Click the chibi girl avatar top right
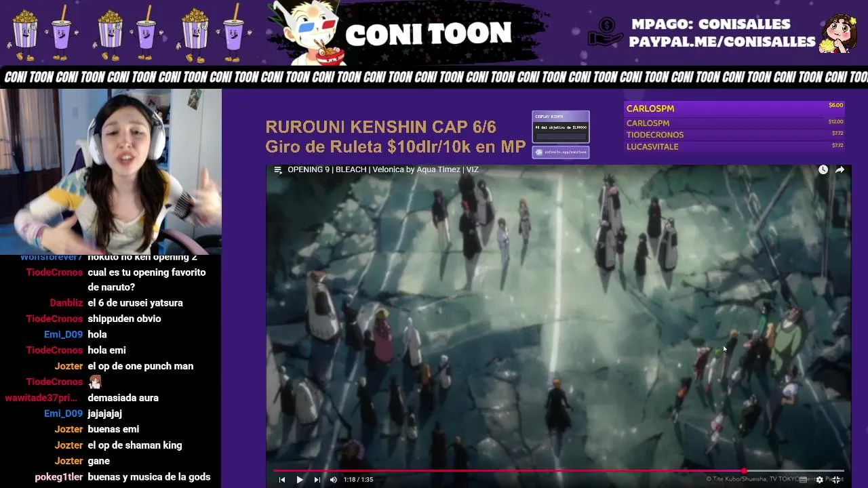 [837, 33]
